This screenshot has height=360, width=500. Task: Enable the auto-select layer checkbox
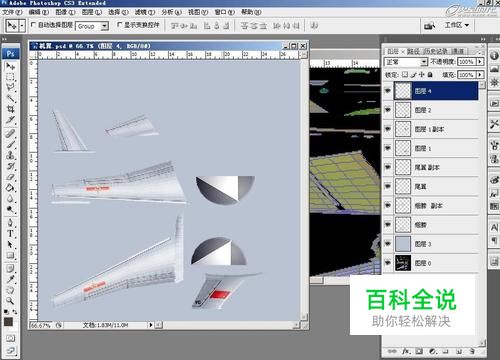(33, 25)
